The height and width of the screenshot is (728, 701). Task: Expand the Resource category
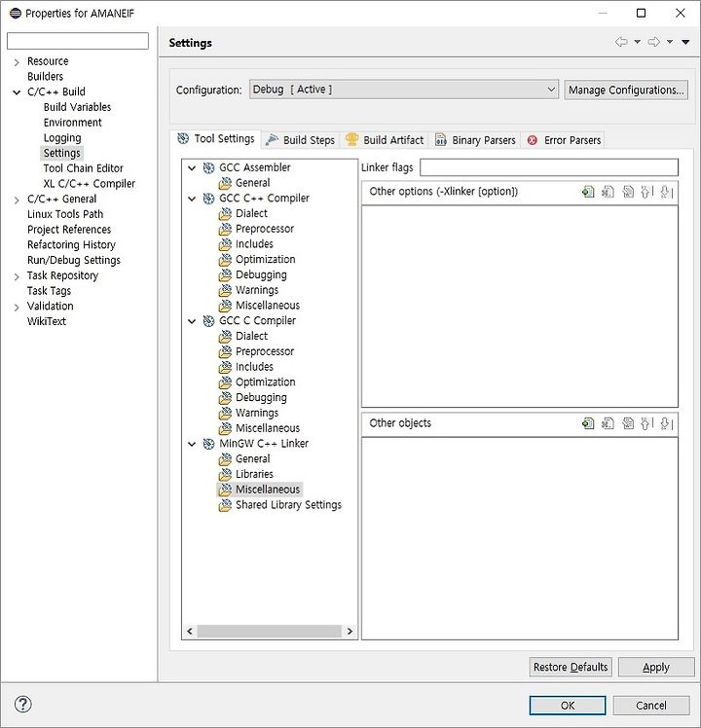click(x=17, y=61)
